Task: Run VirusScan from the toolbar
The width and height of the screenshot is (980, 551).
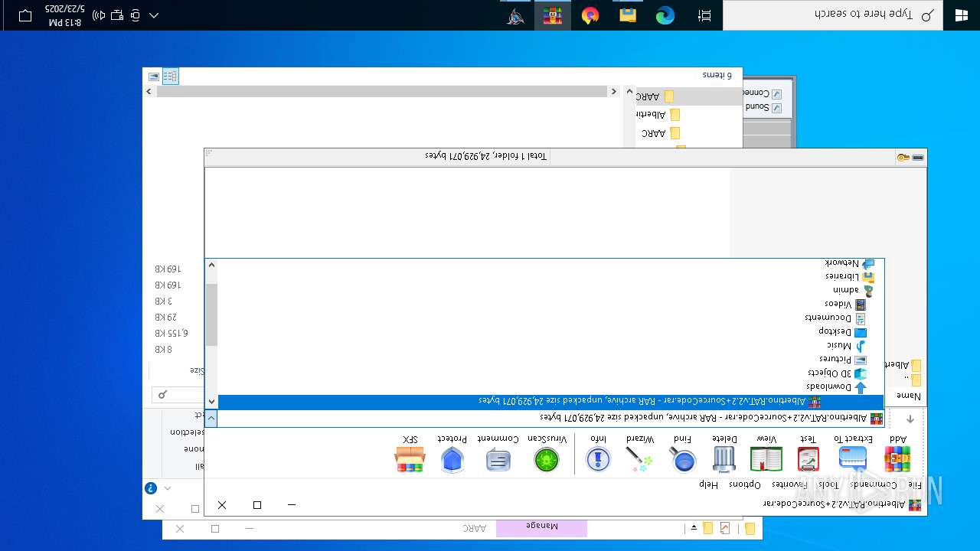Action: pyautogui.click(x=547, y=458)
